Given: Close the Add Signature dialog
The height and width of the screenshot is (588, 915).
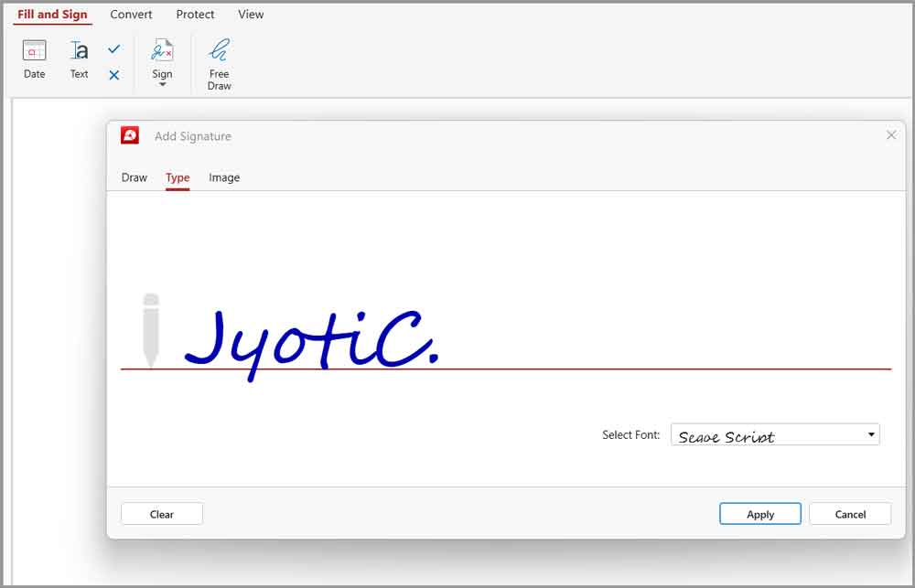Looking at the screenshot, I should (891, 135).
